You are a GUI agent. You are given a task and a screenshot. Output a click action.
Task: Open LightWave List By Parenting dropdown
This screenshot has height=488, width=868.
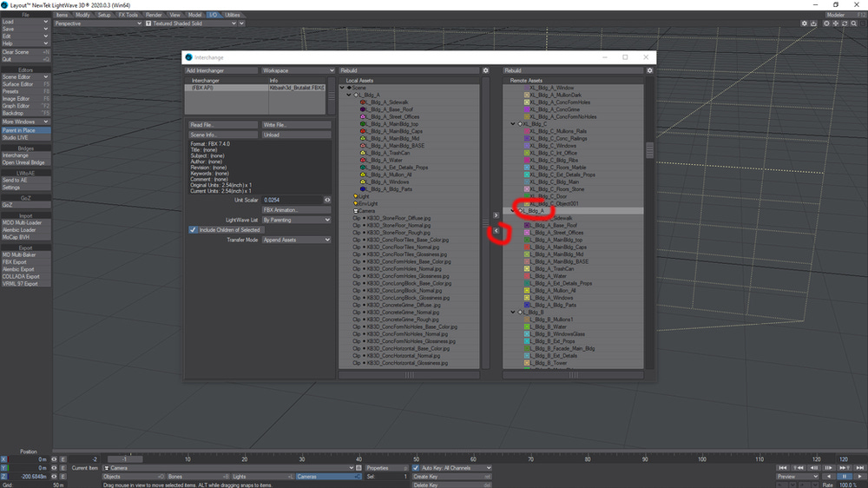point(296,220)
